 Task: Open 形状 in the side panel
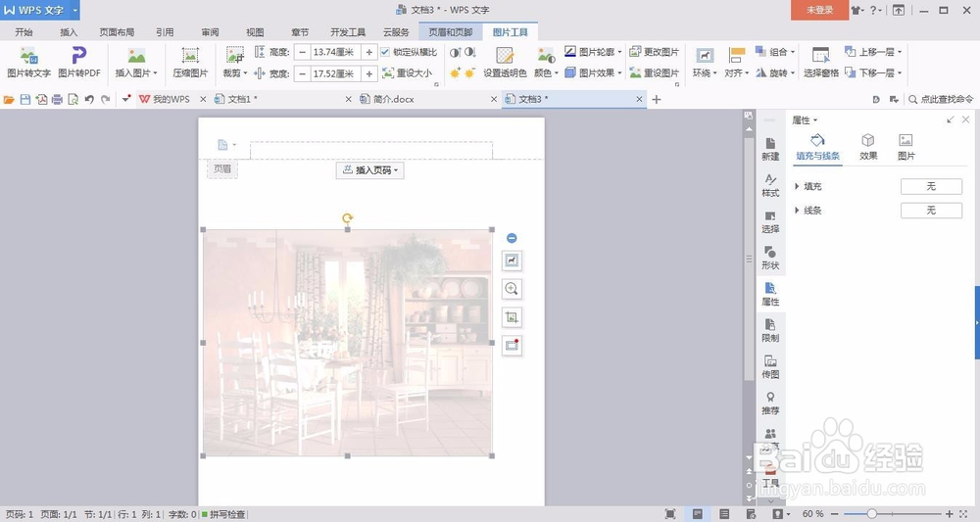click(x=770, y=258)
